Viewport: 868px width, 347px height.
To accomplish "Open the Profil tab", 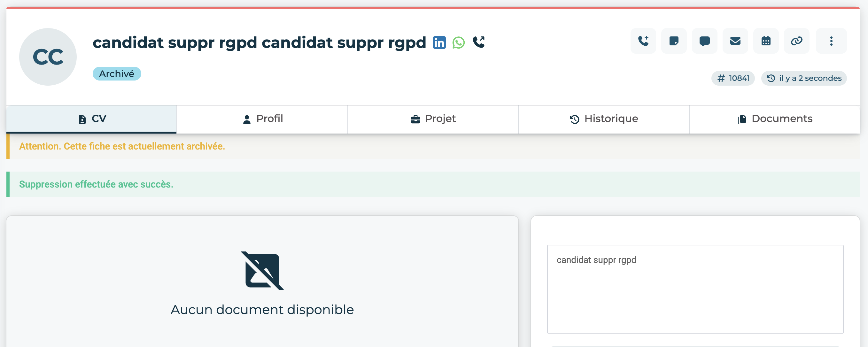I will 262,119.
